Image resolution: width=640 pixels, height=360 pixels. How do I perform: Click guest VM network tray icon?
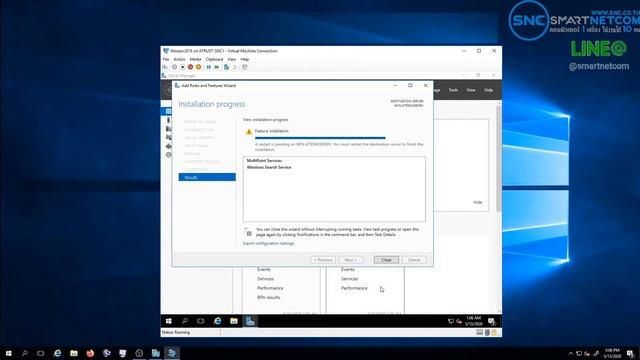pos(451,321)
